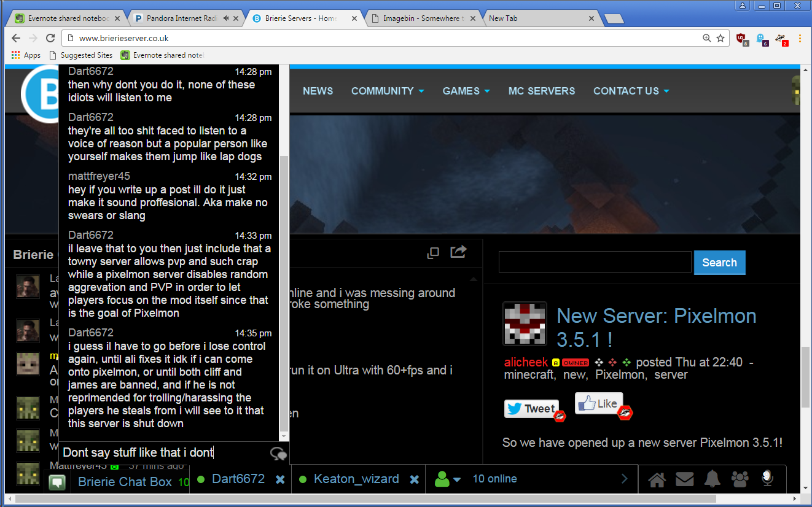Open the online users status dropdown

pos(448,479)
